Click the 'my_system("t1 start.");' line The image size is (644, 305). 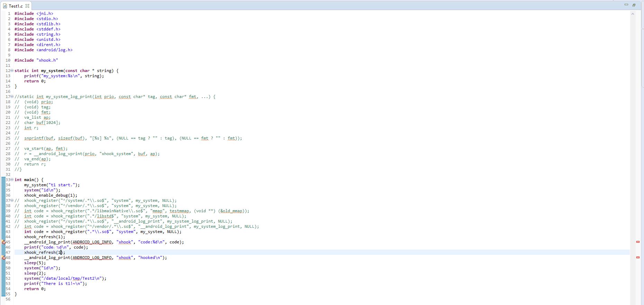click(52, 185)
